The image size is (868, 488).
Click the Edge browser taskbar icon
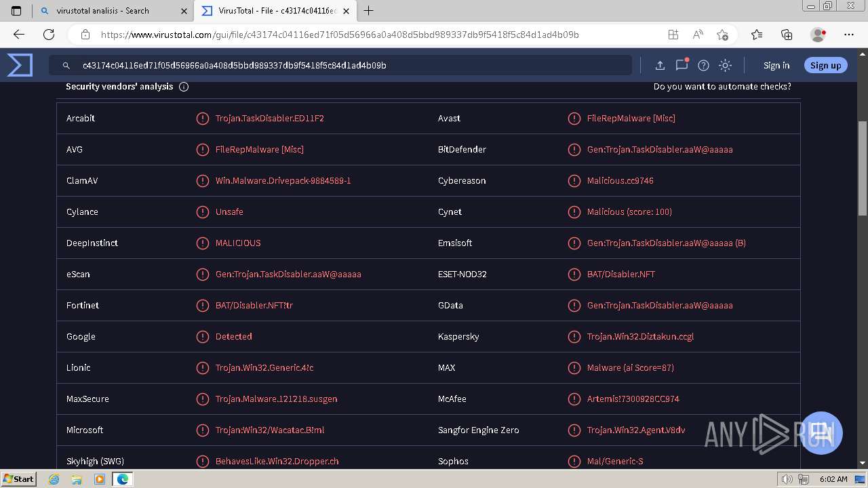123,479
